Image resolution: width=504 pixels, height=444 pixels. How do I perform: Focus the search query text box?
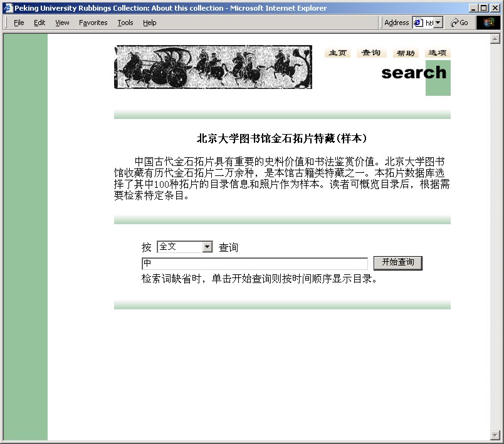[255, 263]
